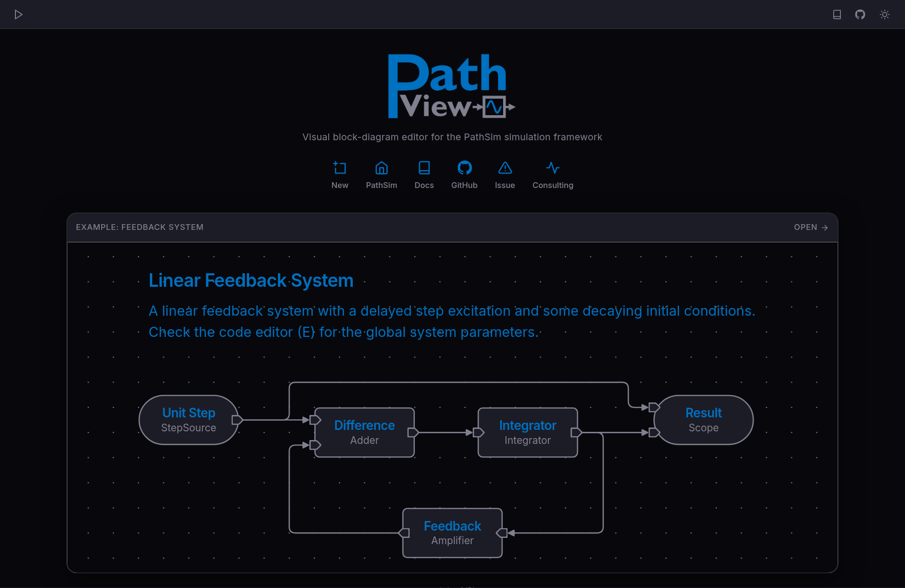Click the OPEN link of feedback example
This screenshot has width=905, height=588.
(x=811, y=227)
